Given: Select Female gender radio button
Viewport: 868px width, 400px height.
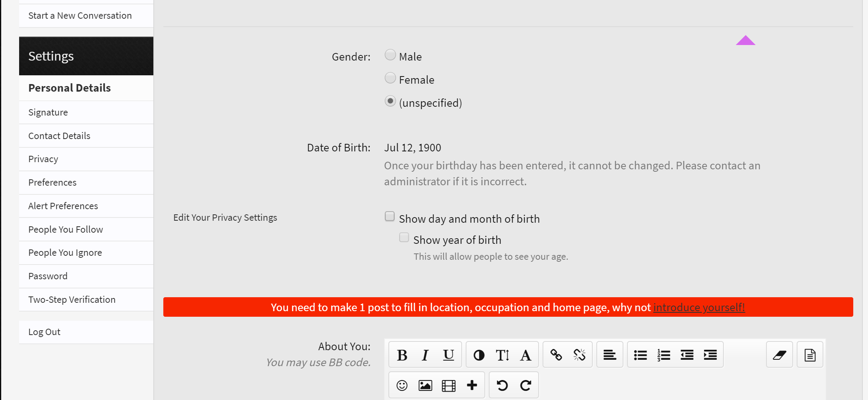Looking at the screenshot, I should (390, 78).
